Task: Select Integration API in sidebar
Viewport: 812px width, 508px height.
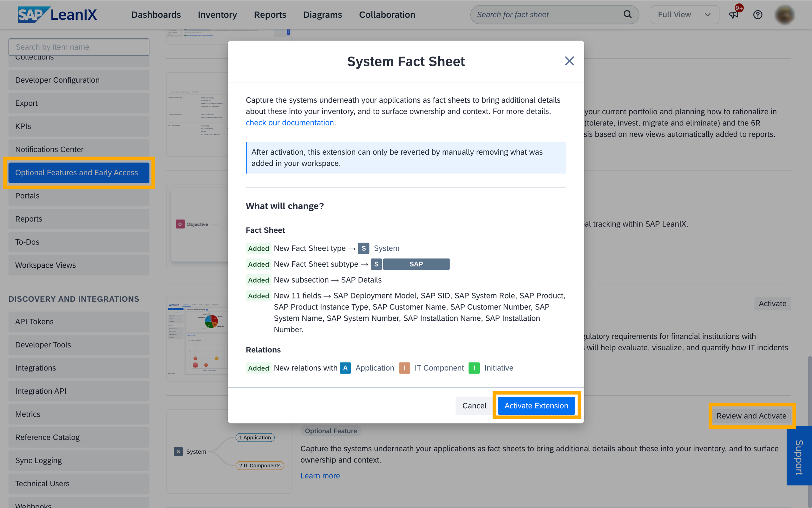Action: [x=79, y=391]
